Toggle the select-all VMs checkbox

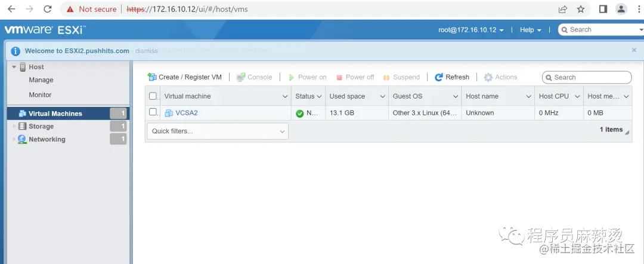click(153, 96)
